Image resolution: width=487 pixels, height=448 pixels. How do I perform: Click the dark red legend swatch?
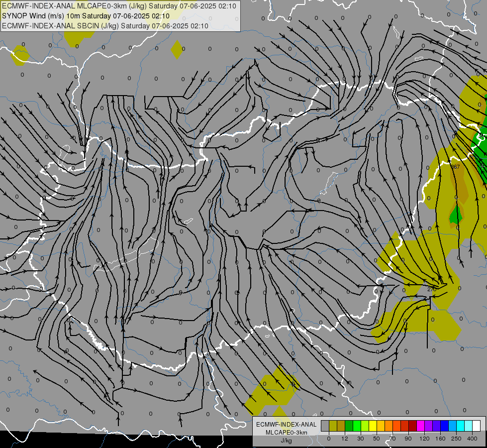point(413,426)
